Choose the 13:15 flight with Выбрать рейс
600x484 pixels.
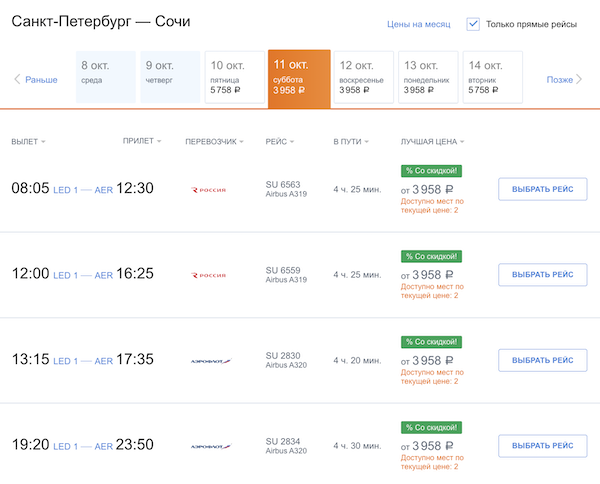point(542,361)
